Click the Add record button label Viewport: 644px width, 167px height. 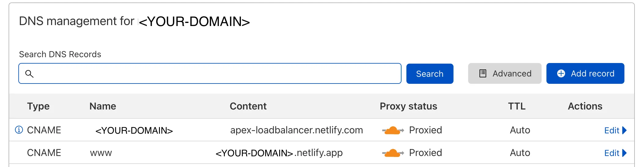(x=592, y=73)
